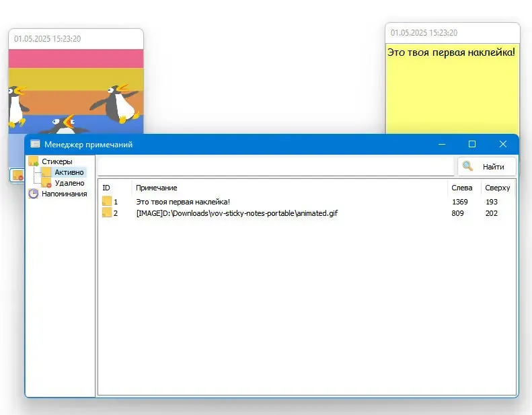Screen dimensions: 532x415
Task: Select note row with ID 2
Action: (307, 213)
